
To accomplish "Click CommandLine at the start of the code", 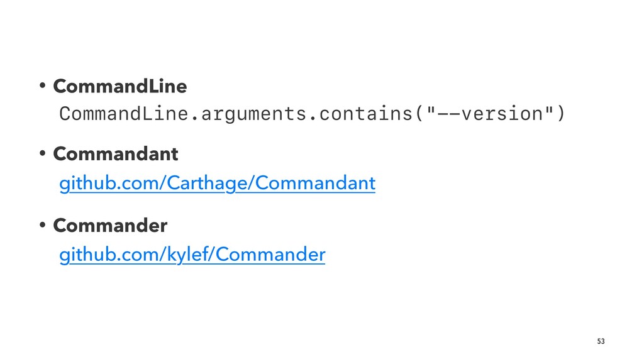I will click(124, 113).
